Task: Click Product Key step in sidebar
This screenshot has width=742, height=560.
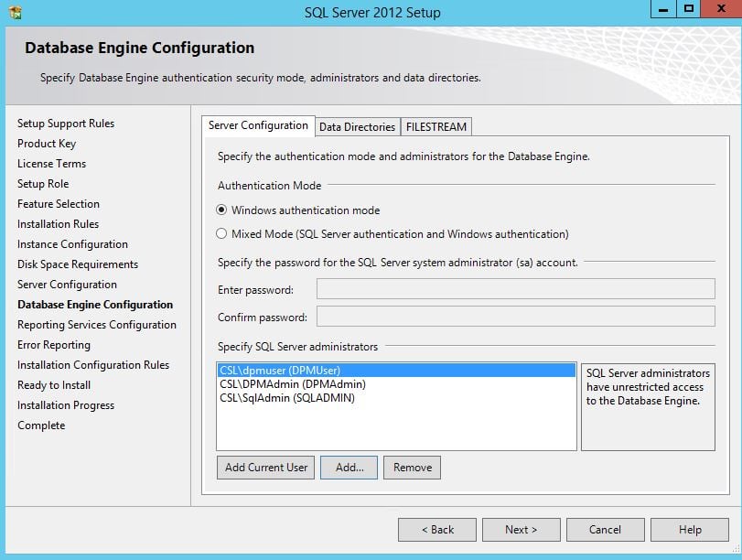Action: tap(47, 144)
